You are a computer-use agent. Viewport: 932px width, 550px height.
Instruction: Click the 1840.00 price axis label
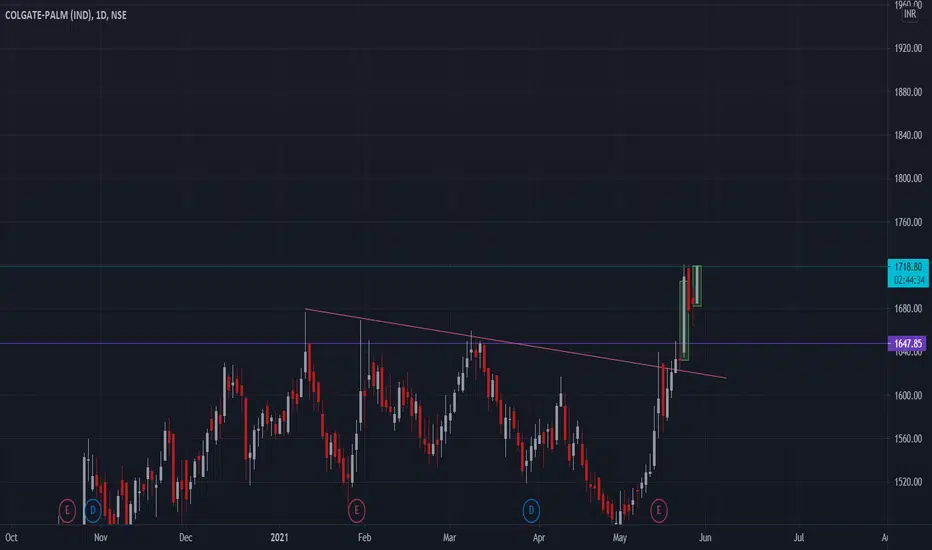[x=908, y=136]
